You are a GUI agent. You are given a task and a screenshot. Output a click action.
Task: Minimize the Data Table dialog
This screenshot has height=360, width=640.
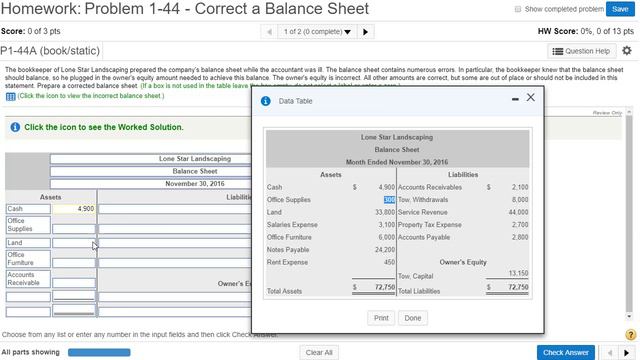click(x=515, y=99)
